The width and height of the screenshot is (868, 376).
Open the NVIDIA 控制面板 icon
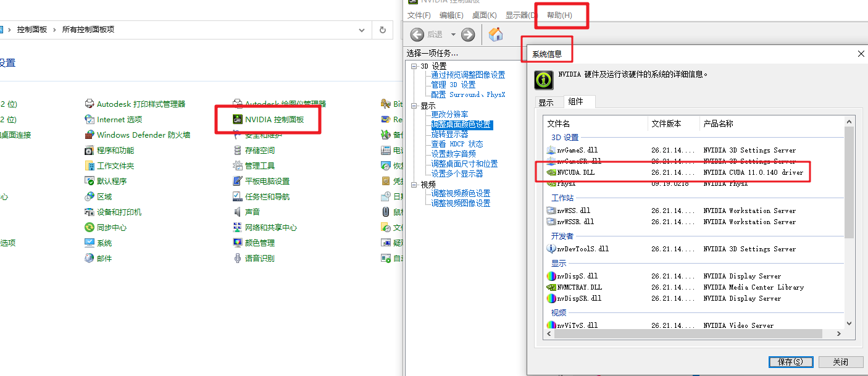[x=238, y=119]
